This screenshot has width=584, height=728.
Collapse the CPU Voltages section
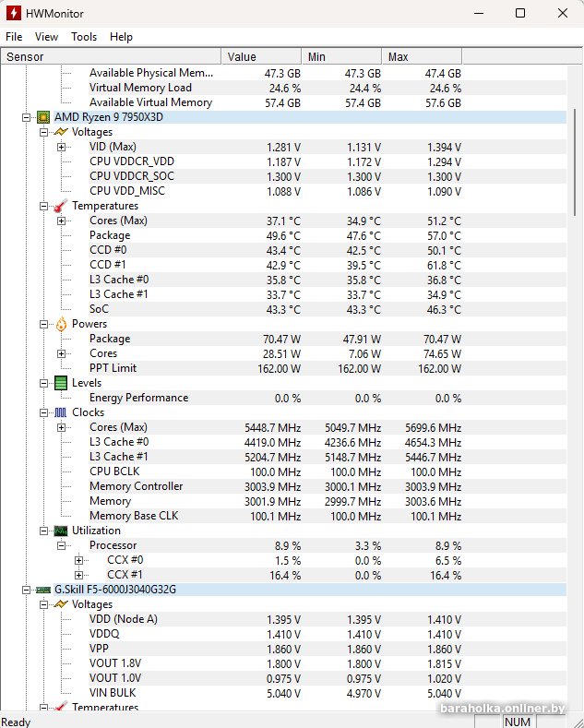tap(44, 132)
